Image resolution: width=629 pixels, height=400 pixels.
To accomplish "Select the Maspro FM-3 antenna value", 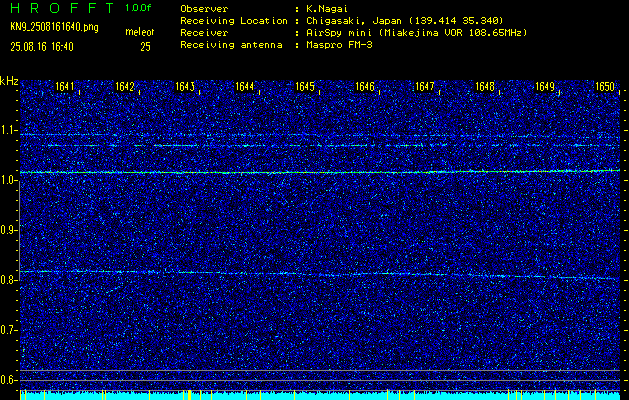I will click(x=339, y=45).
